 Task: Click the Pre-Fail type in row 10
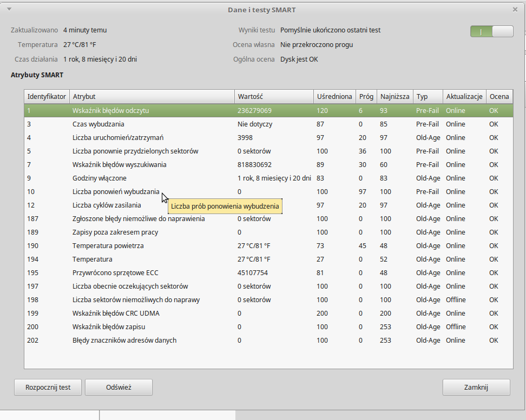(428, 192)
